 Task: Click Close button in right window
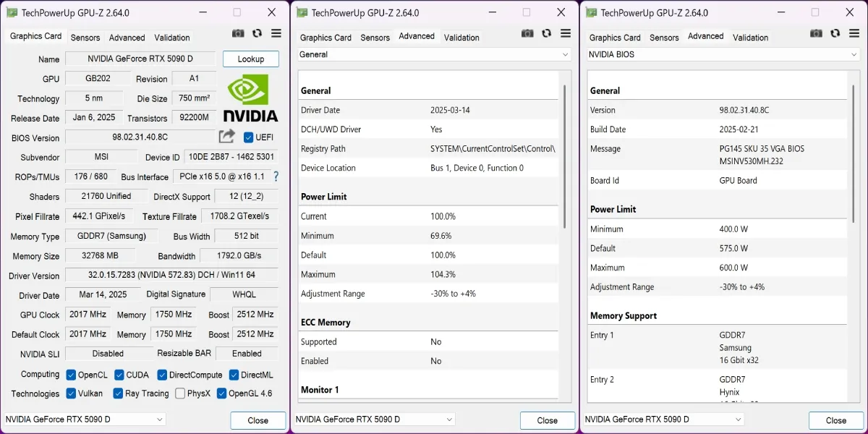point(836,420)
